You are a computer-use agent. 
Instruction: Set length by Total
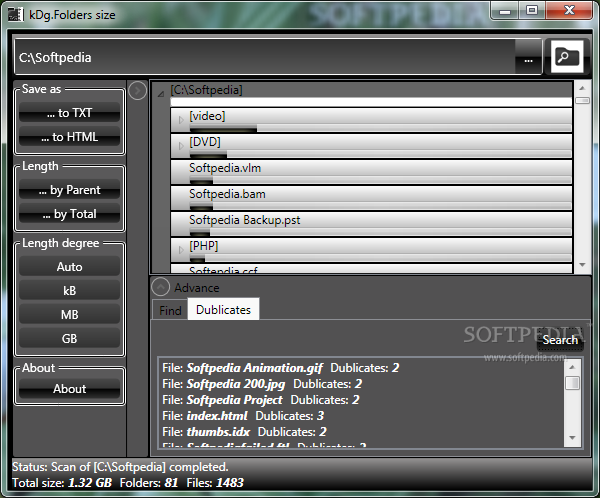(x=69, y=214)
